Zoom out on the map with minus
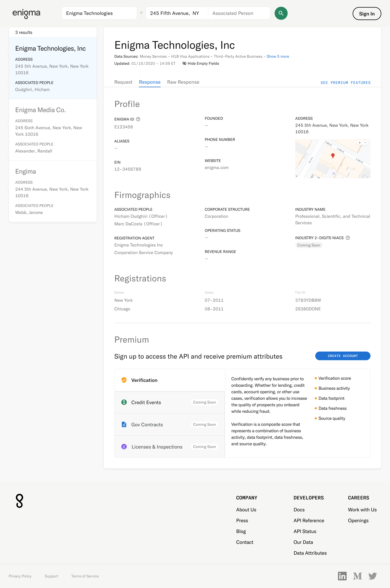The height and width of the screenshot is (588, 390). tap(365, 143)
